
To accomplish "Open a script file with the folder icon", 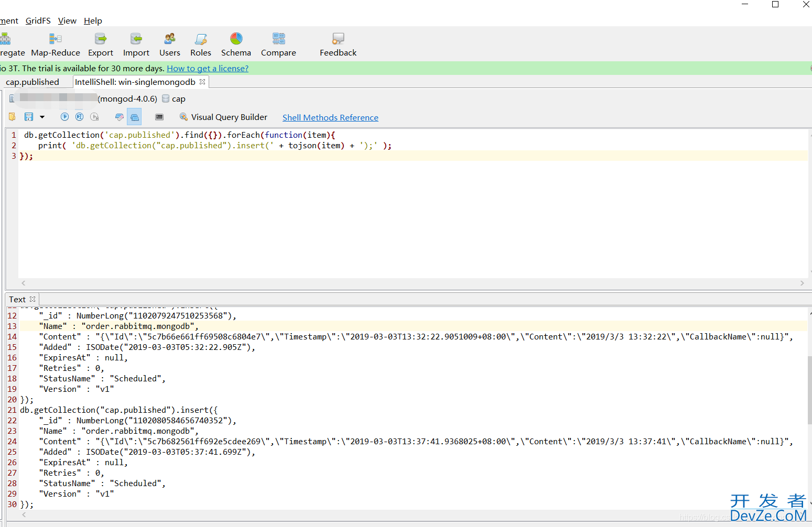I will click(12, 117).
